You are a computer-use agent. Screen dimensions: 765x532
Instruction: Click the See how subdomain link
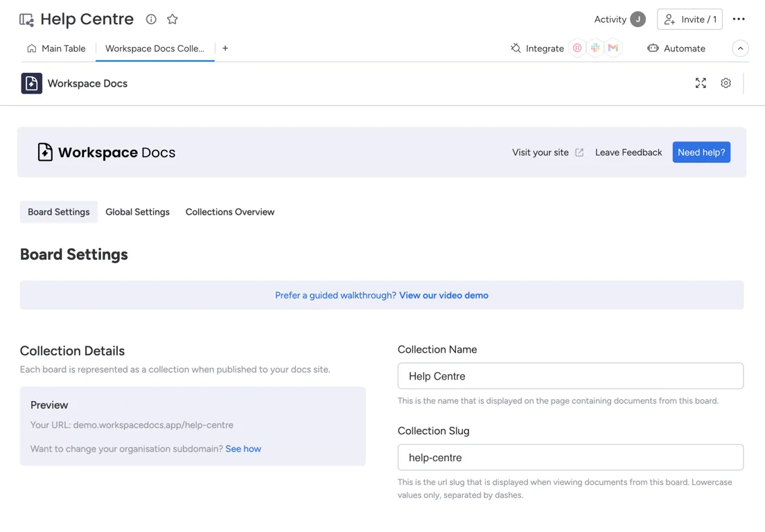pos(243,449)
